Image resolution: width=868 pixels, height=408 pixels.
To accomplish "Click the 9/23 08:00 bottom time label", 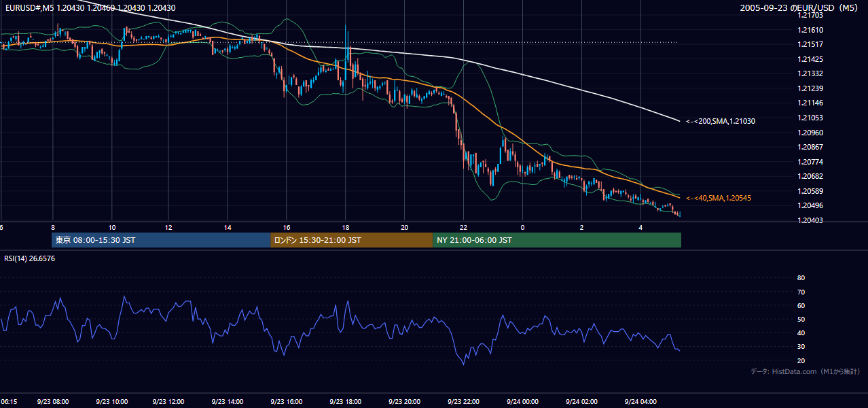I will coord(53,402).
